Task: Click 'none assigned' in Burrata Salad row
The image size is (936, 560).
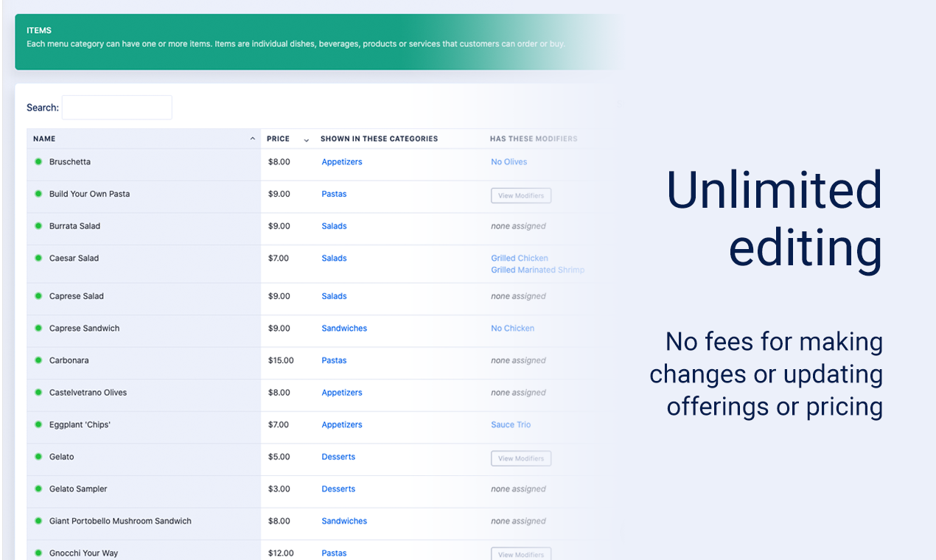Action: 518,226
